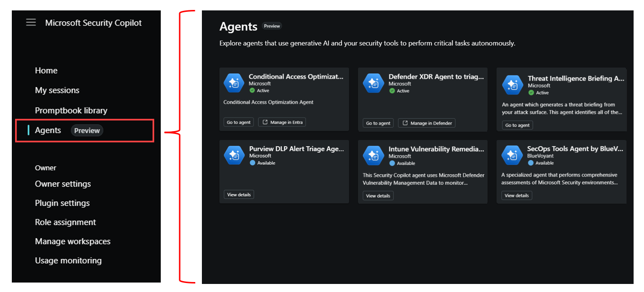Select Agents Preview in the navigation

85,131
